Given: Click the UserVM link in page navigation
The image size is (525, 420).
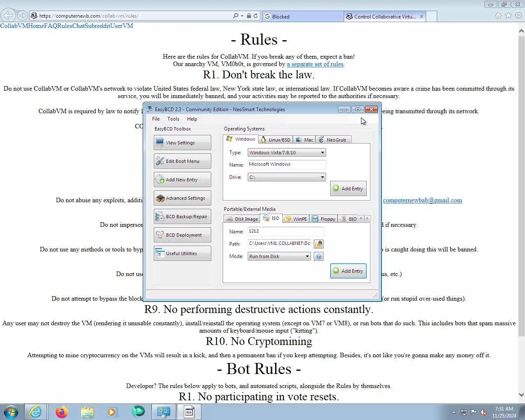Looking at the screenshot, I should click(122, 25).
